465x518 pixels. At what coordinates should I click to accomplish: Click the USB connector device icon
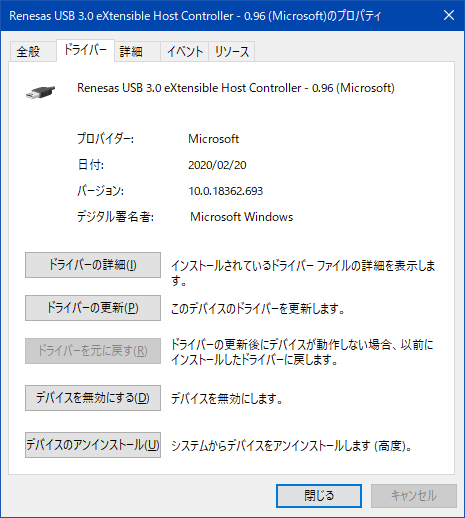pyautogui.click(x=40, y=92)
